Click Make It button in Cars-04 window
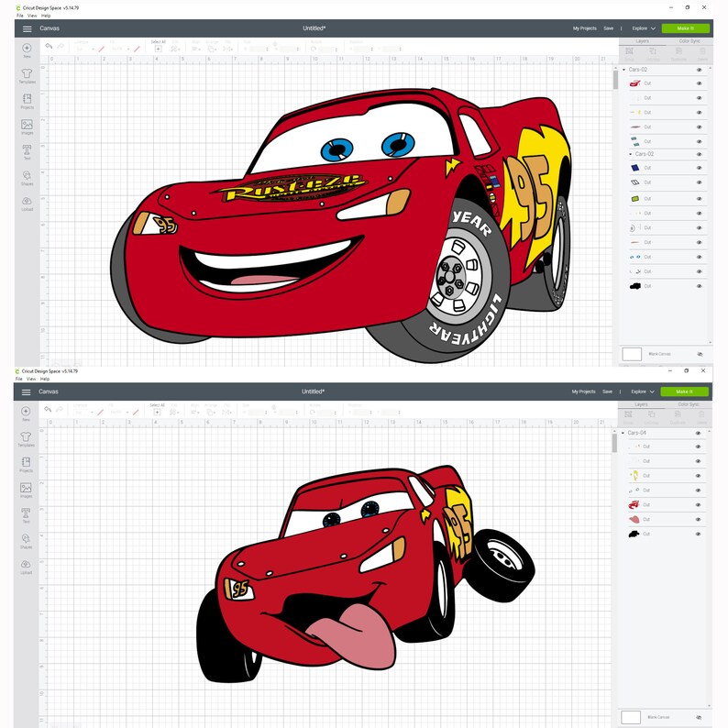Image resolution: width=728 pixels, height=728 pixels. [684, 392]
